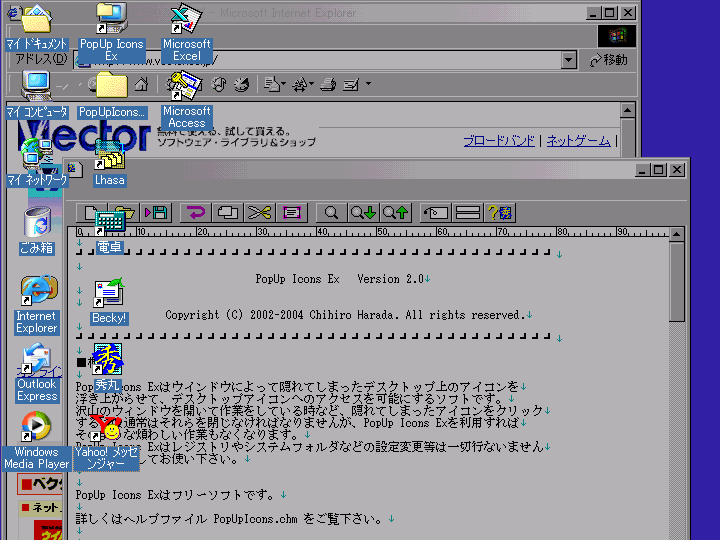Click the 'PopUp Icons Ex Version 2.0' title text

point(339,279)
